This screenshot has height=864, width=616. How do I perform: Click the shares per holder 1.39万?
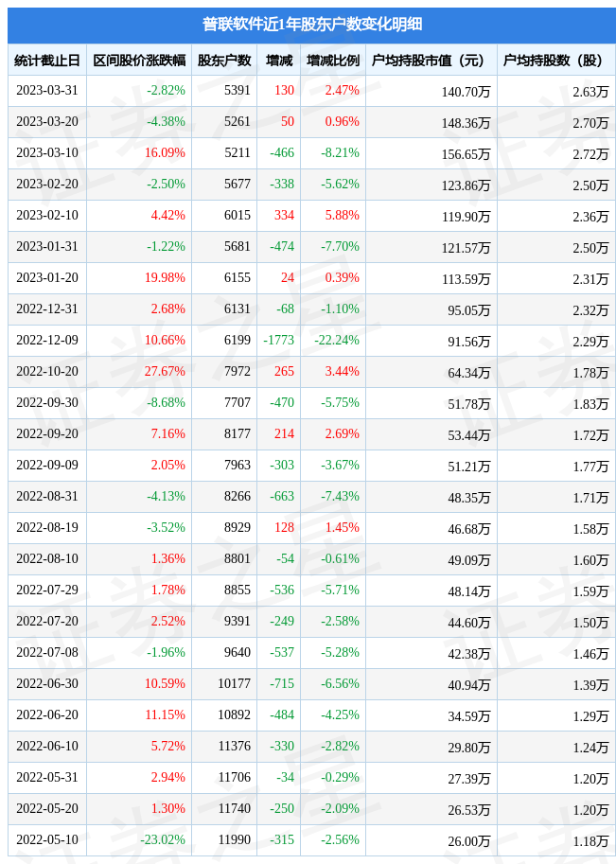590,685
